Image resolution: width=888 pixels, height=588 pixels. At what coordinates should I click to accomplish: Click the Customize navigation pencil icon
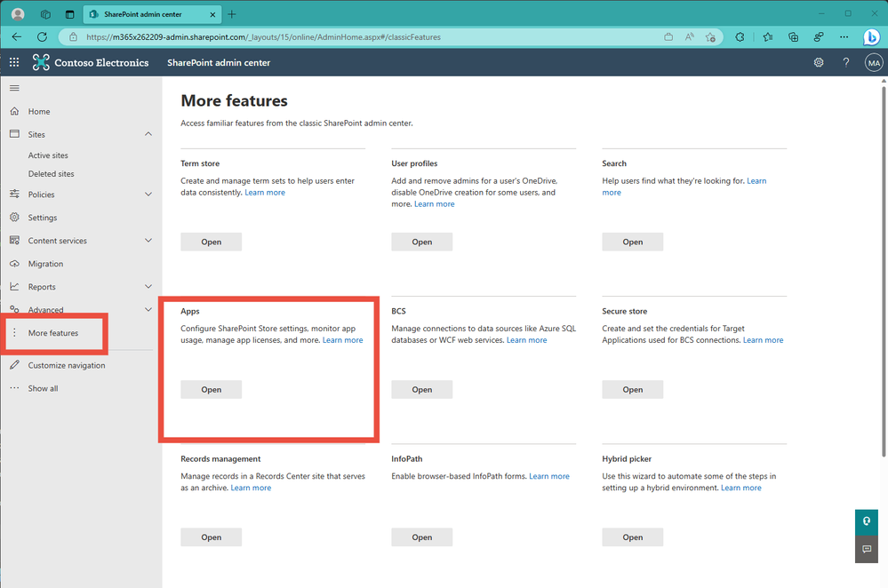click(15, 365)
